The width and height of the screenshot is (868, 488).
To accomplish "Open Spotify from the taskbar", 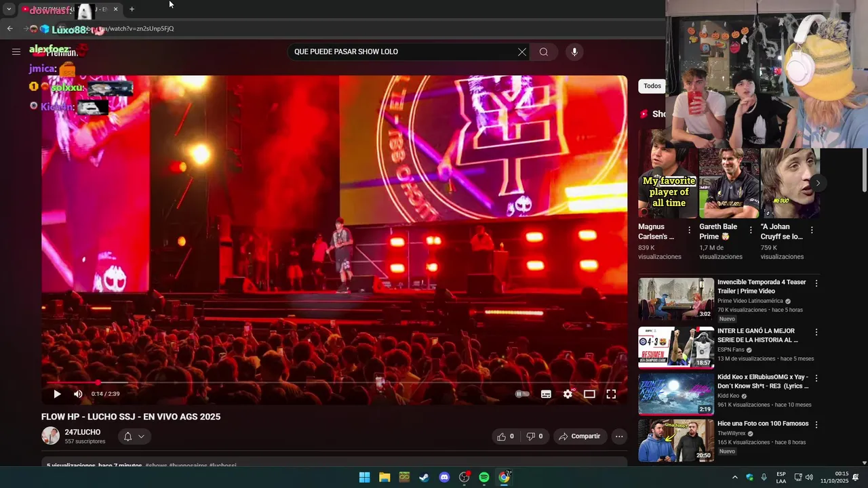I will [484, 477].
